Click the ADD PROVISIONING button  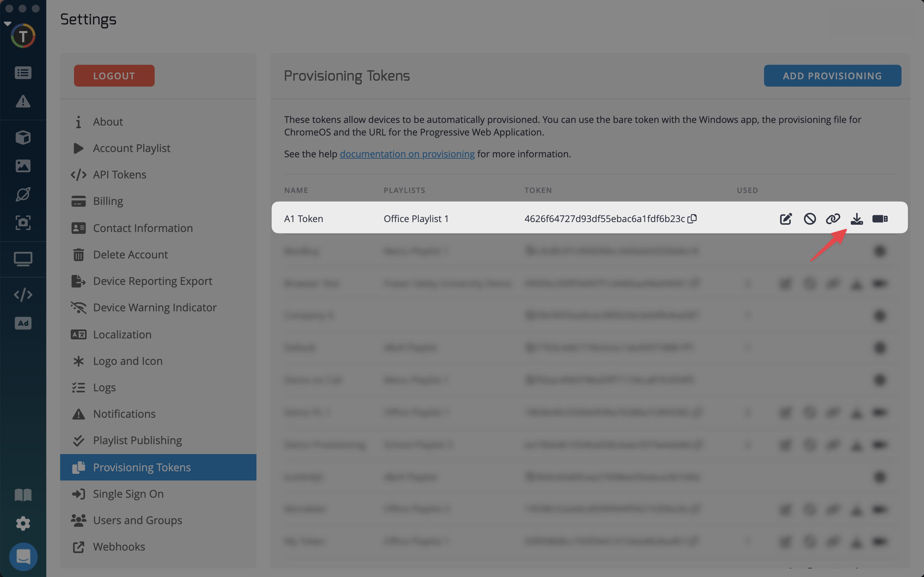click(832, 76)
